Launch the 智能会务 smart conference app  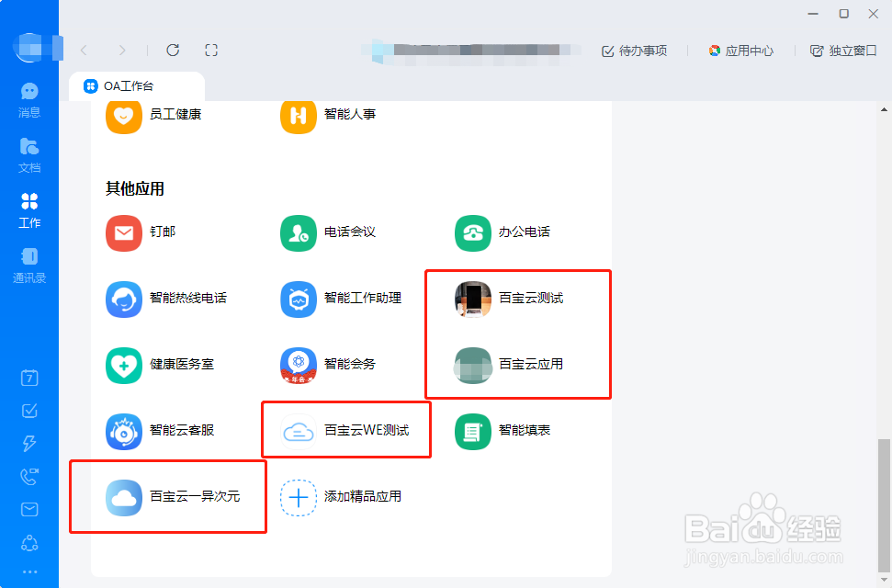click(327, 365)
